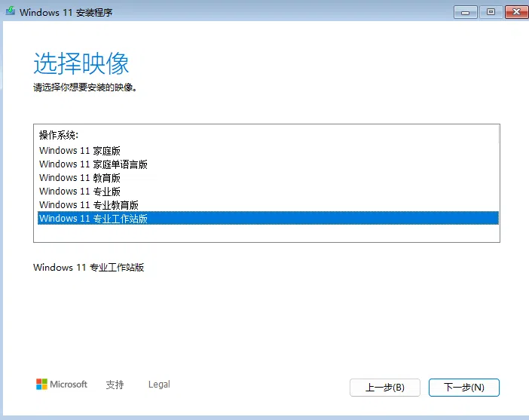Open the 支持 link
Image resolution: width=529 pixels, height=420 pixels.
click(x=115, y=385)
